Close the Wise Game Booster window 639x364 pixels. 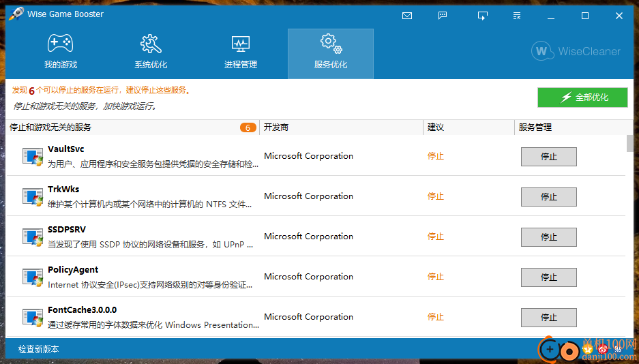tap(619, 16)
